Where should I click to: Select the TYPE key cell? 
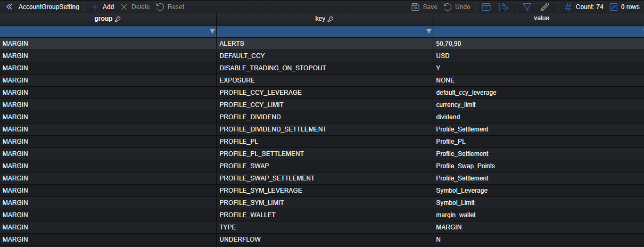pyautogui.click(x=325, y=227)
